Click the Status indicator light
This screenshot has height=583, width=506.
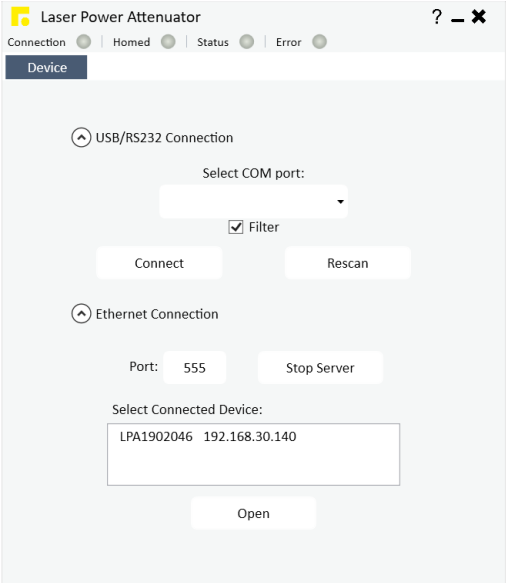[246, 42]
